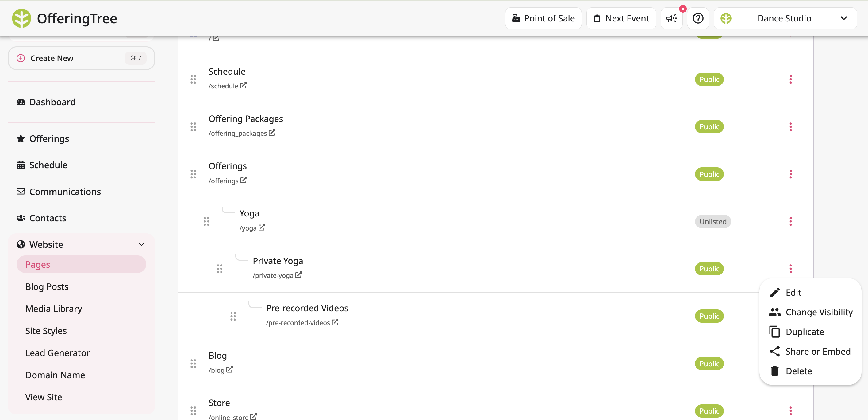
Task: Open the help question mark icon
Action: [x=698, y=18]
